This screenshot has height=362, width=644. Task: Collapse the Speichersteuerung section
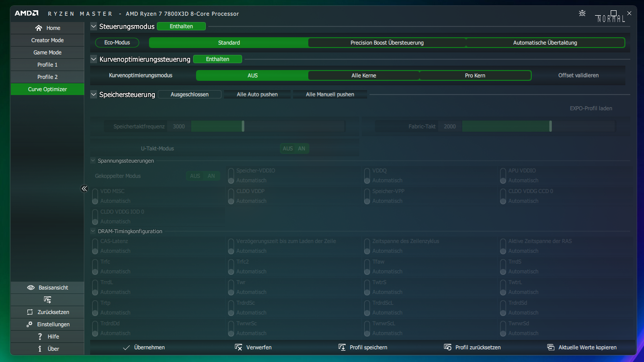click(x=94, y=95)
